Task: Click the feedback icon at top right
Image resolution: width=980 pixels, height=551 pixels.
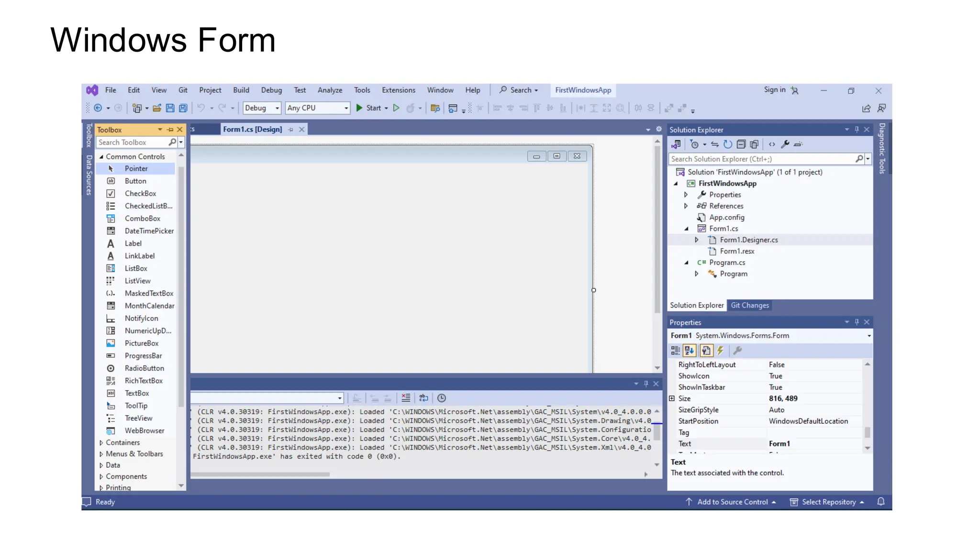Action: (881, 109)
